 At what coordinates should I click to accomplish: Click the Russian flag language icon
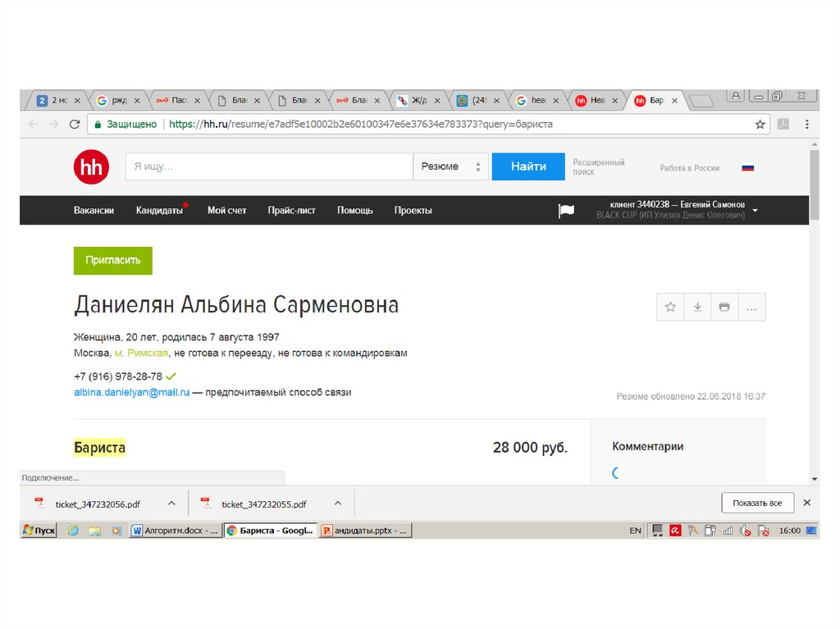747,167
